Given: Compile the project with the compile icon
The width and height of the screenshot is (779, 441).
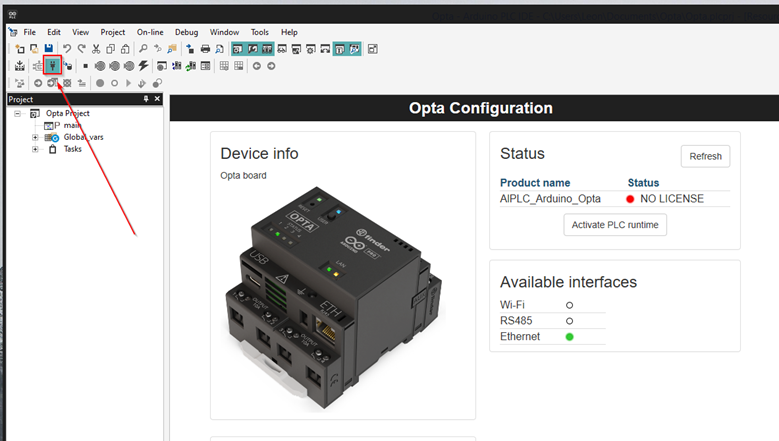Looking at the screenshot, I should coord(19,66).
